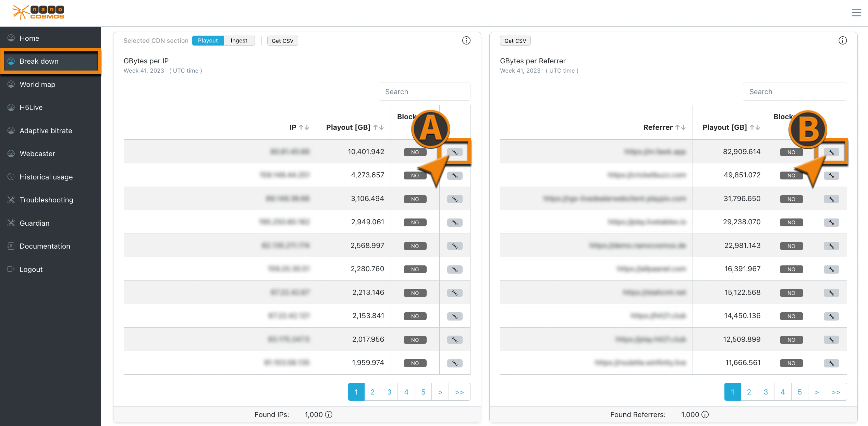Open the Troubleshooting tools
The image size is (868, 426).
pos(46,200)
